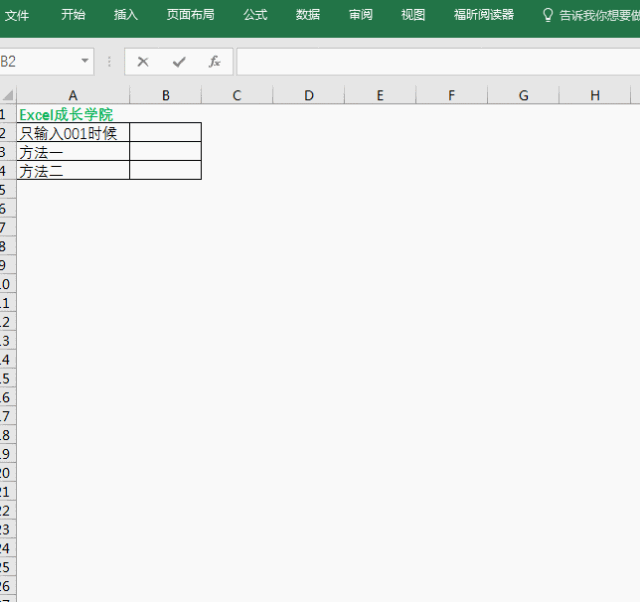Image resolution: width=640 pixels, height=602 pixels.
Task: Open the 视图 ribbon tab
Action: (413, 15)
